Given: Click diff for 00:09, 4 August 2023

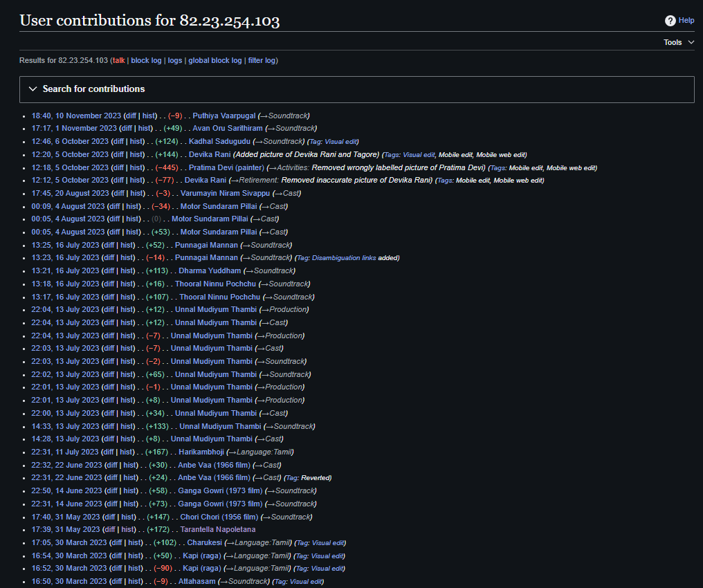Looking at the screenshot, I should point(114,206).
